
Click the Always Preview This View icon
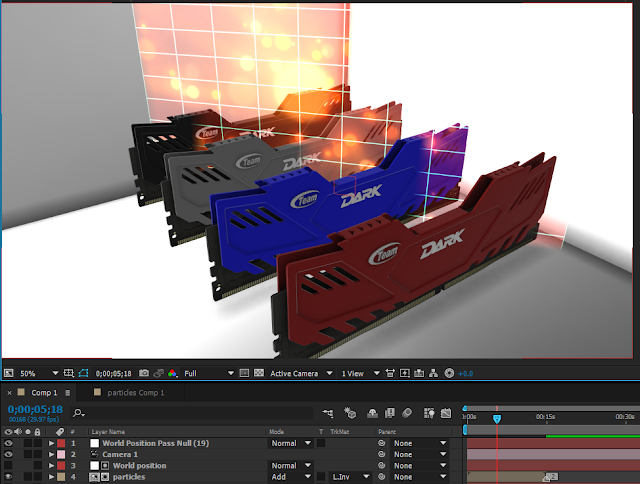coord(8,373)
